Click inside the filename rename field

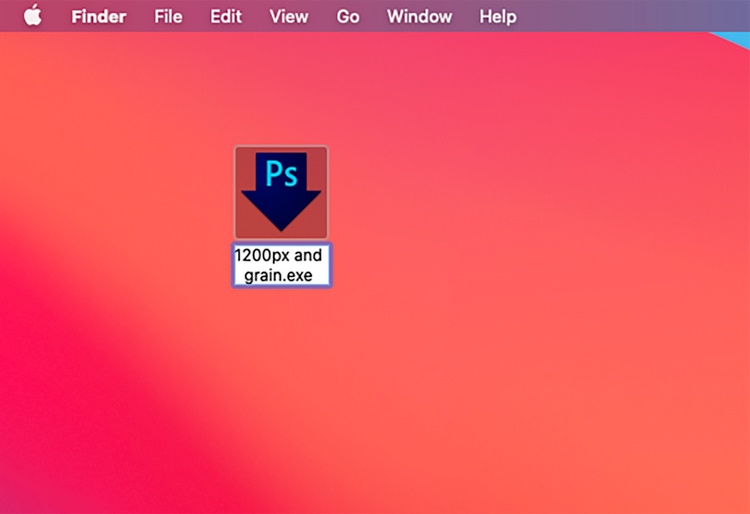(x=282, y=265)
